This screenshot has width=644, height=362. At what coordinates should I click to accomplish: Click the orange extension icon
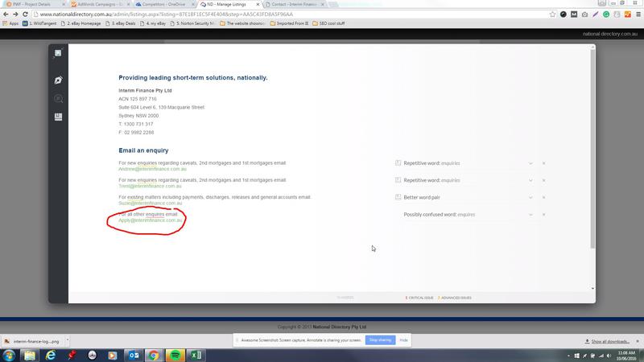tap(628, 14)
